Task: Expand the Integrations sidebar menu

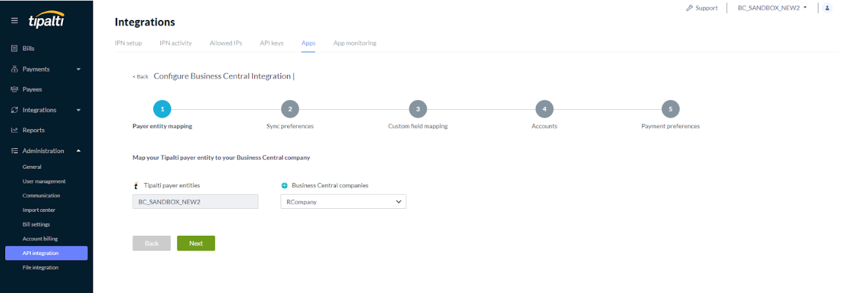Action: [x=78, y=110]
